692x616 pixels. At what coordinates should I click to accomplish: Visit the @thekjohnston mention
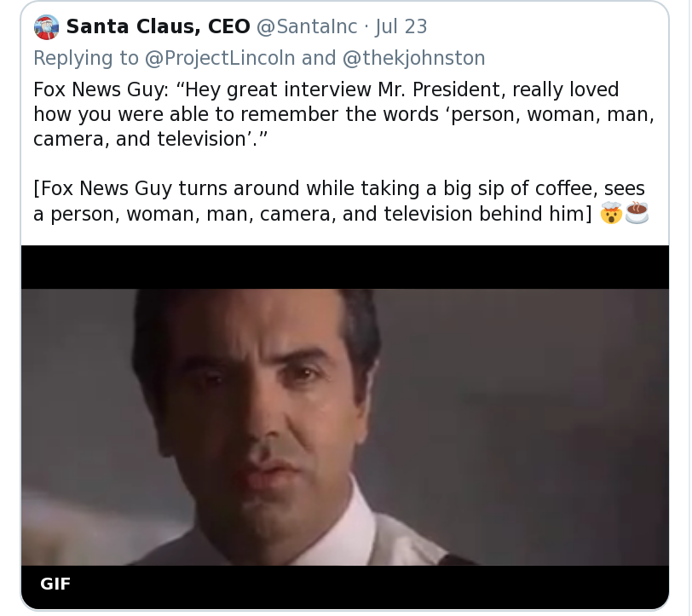click(413, 58)
